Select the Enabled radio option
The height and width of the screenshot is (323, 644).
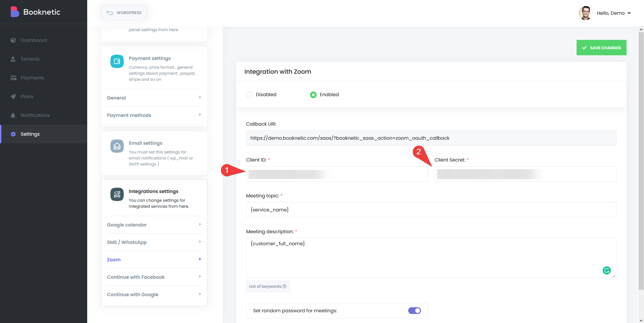pos(313,95)
